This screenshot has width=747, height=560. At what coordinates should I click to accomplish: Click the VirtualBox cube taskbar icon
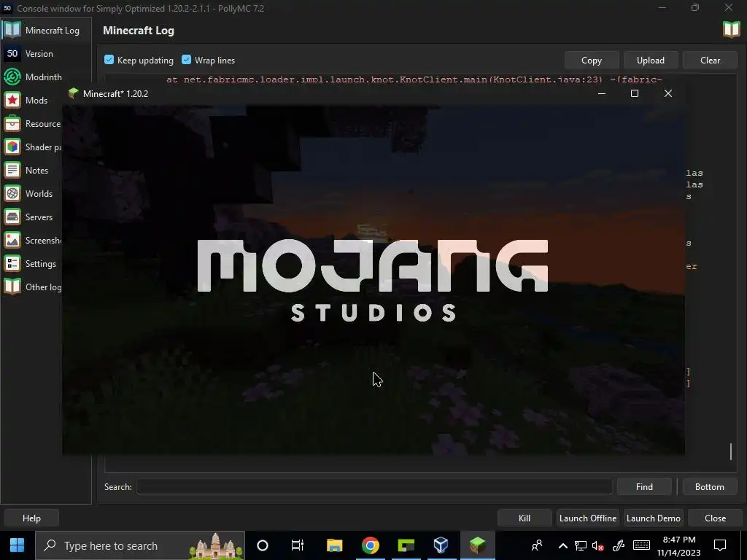click(441, 545)
